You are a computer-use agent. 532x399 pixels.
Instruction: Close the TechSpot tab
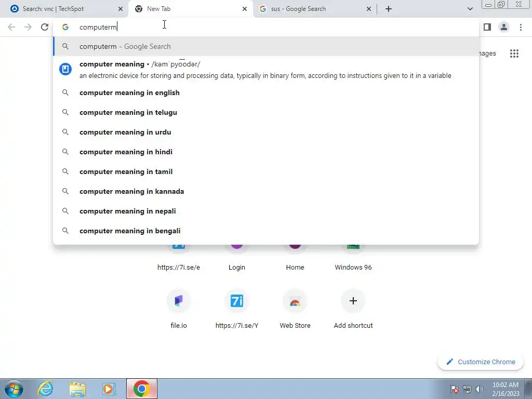click(x=121, y=9)
